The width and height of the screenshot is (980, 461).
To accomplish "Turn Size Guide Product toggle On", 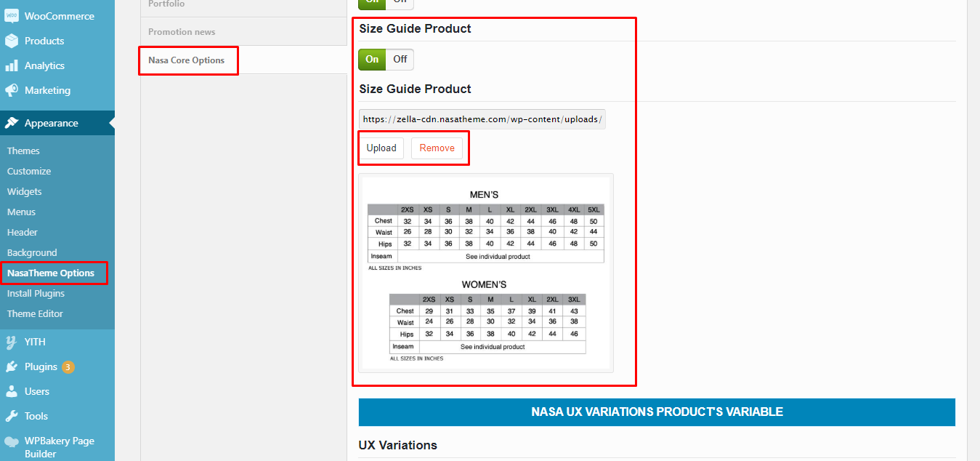I will coord(372,59).
